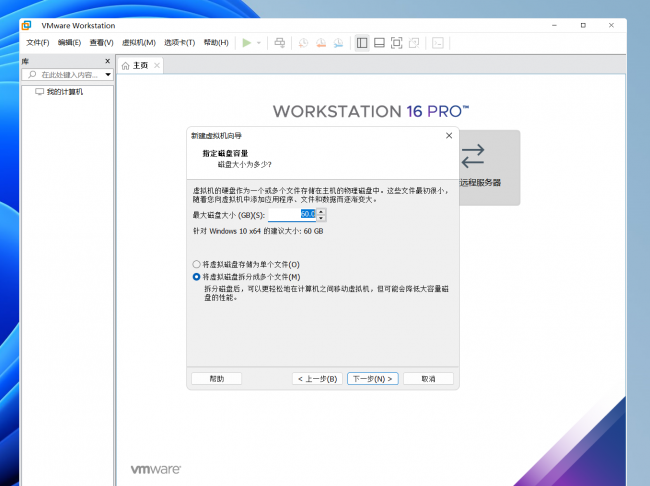Minimize the VMware Workstation window
Viewport: 650px width, 486px height.
coord(555,25)
